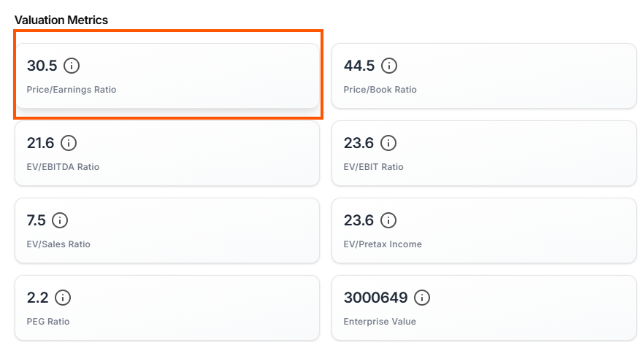Open the info icon beside Price/Earnings value 30.5
The image size is (644, 345).
72,66
